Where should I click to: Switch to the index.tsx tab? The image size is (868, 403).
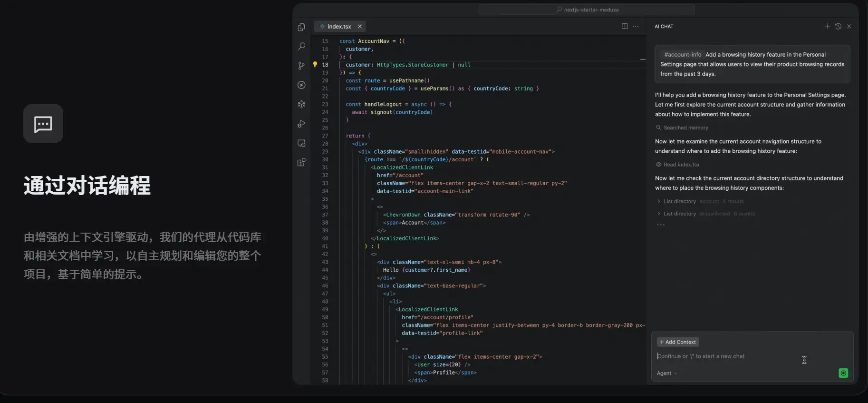(339, 27)
